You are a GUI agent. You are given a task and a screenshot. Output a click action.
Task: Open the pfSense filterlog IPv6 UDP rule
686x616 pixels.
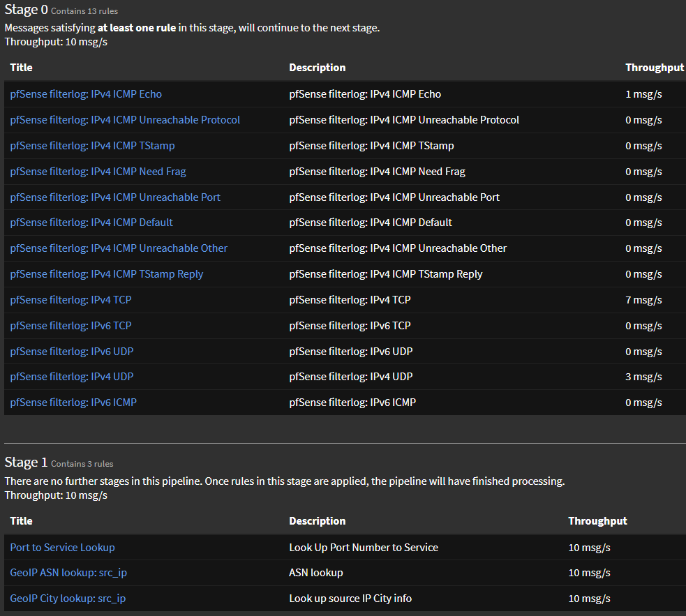pyautogui.click(x=71, y=352)
